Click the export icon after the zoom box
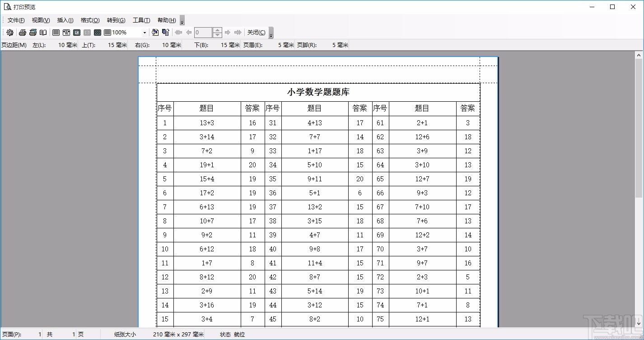 coord(155,33)
